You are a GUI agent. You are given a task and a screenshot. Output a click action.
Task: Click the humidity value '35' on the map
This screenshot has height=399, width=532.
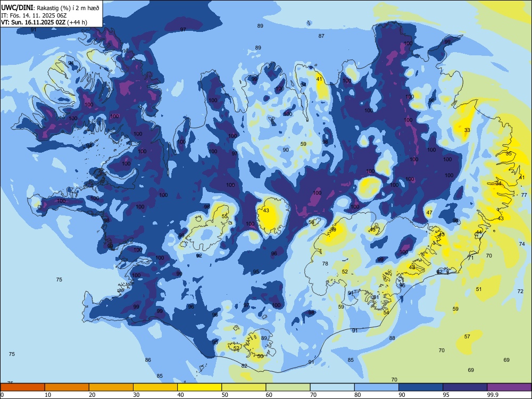tap(509, 154)
